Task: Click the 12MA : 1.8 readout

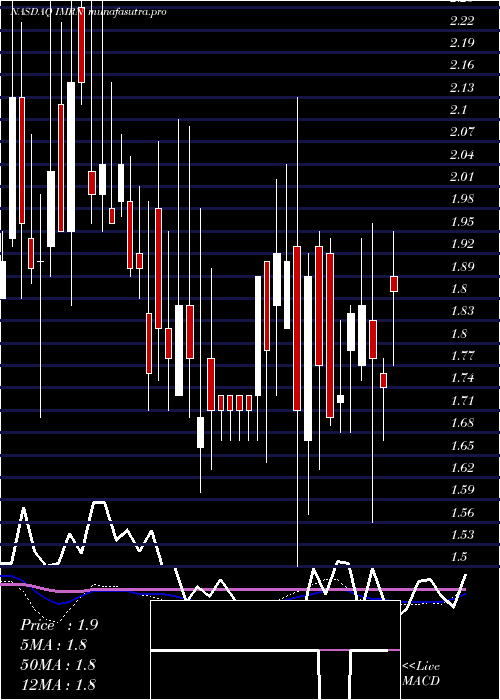Action: [58, 684]
